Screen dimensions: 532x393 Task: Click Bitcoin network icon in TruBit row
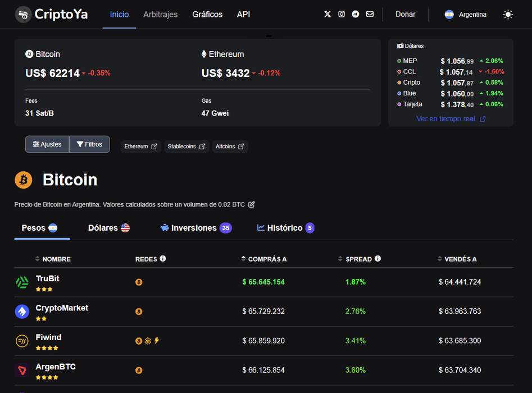[139, 282]
